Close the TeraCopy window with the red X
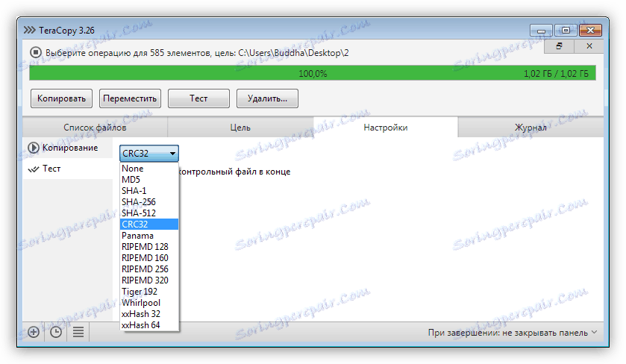 [590, 31]
